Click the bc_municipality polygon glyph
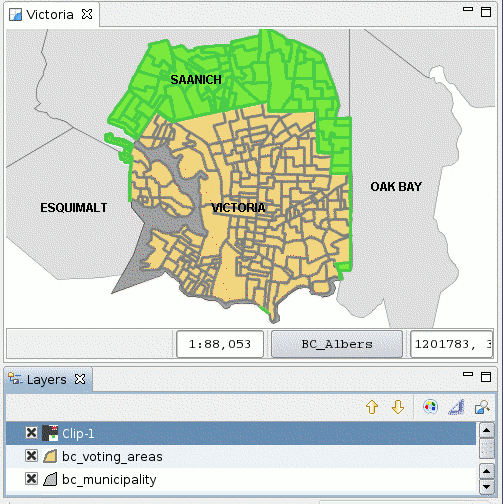503x504 pixels. pyautogui.click(x=50, y=479)
